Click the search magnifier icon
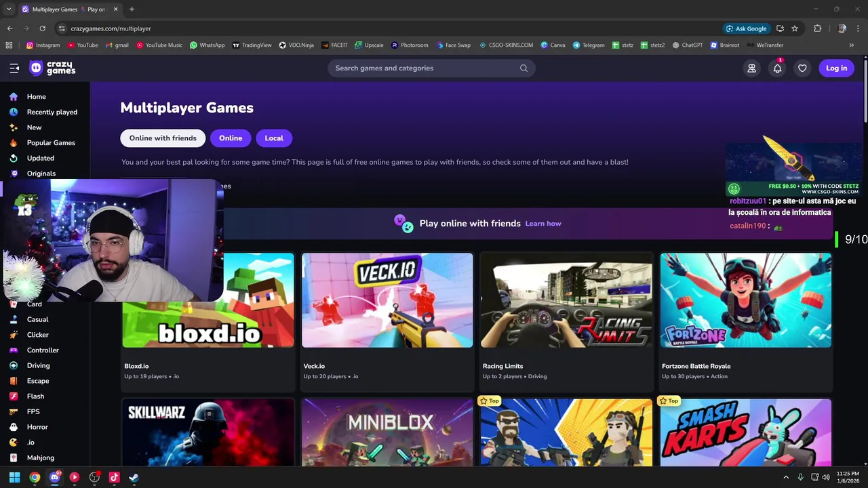Viewport: 868px width, 488px height. [x=524, y=68]
